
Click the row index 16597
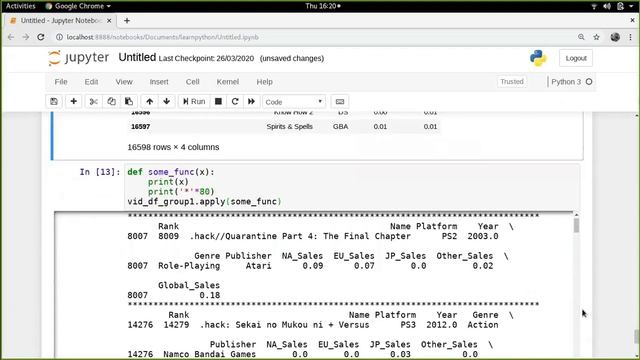click(x=140, y=127)
